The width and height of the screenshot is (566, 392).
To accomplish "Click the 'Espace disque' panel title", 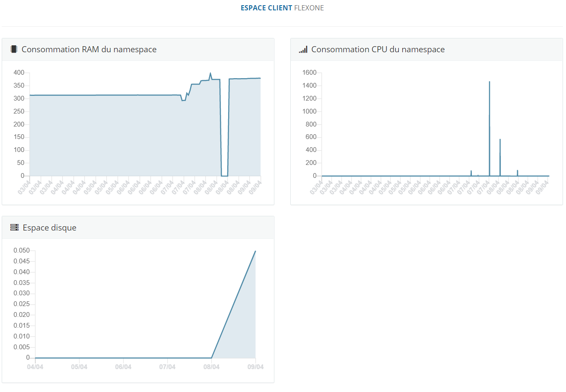I will click(50, 228).
